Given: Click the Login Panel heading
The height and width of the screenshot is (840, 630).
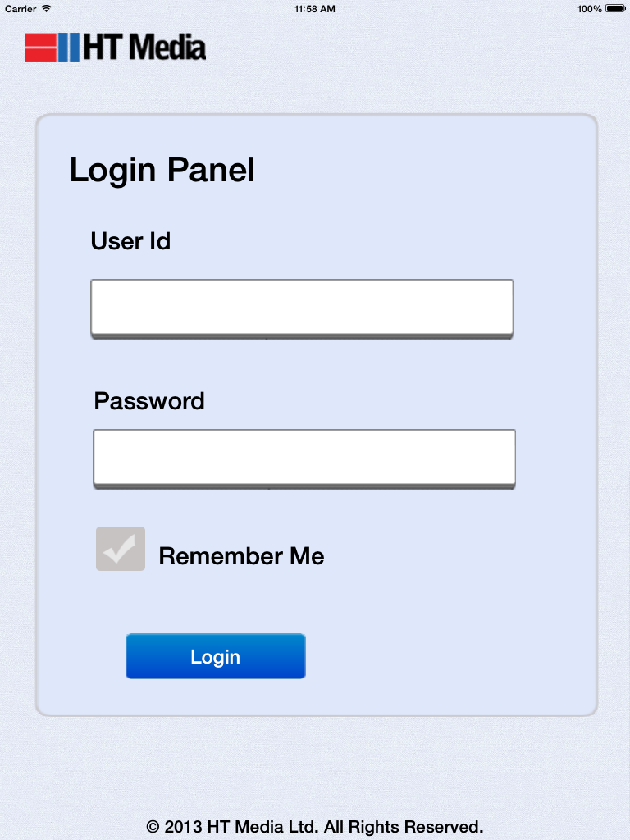Looking at the screenshot, I should [x=162, y=171].
